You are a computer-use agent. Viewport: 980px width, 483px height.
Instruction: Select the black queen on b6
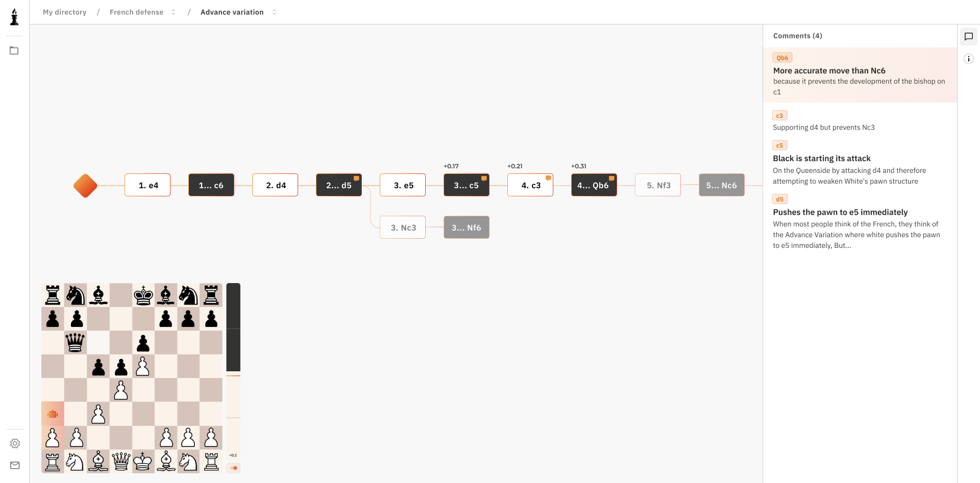[x=76, y=342]
